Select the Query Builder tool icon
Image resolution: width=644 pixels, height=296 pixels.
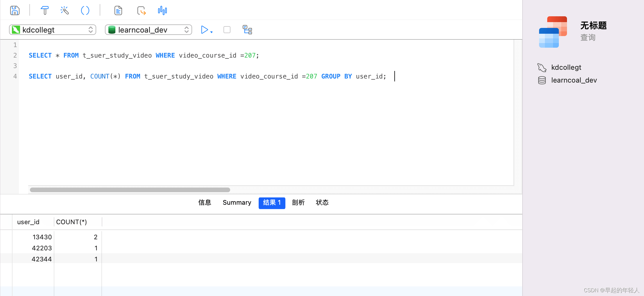(x=44, y=10)
